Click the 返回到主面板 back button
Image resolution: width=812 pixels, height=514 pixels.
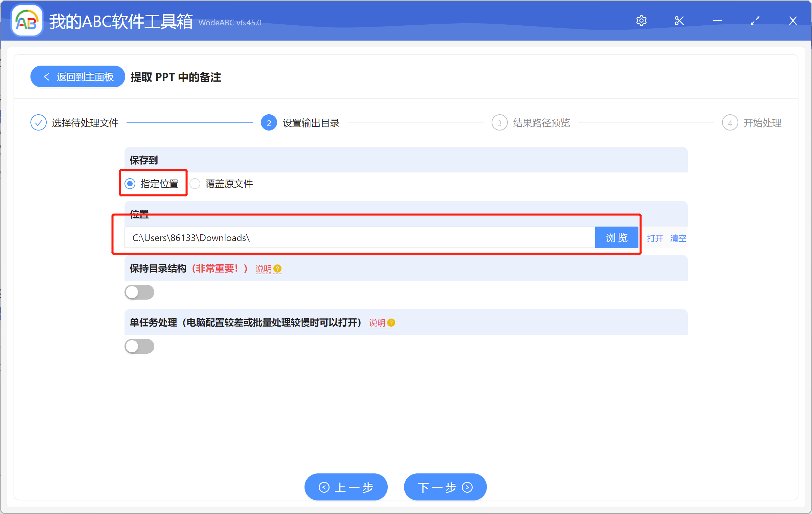(x=77, y=76)
